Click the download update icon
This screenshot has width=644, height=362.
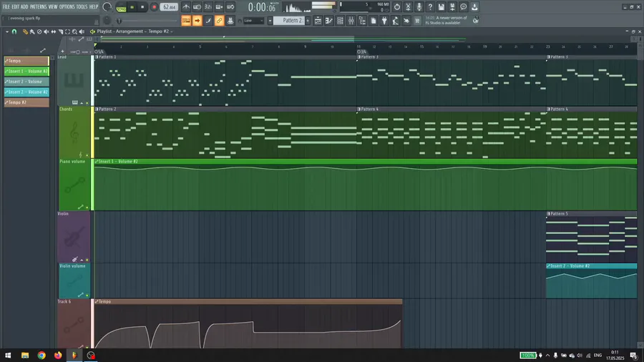pos(474,7)
